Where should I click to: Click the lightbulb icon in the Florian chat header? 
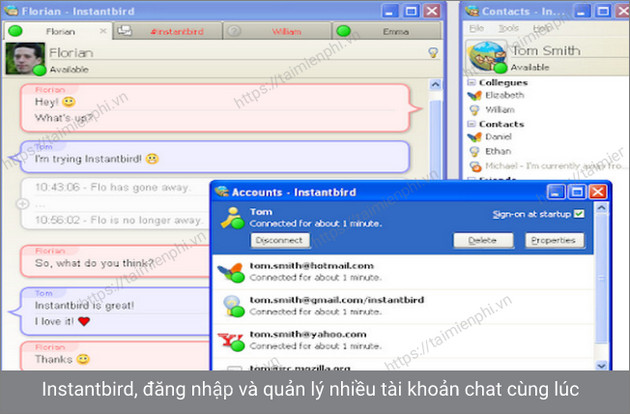tap(432, 52)
